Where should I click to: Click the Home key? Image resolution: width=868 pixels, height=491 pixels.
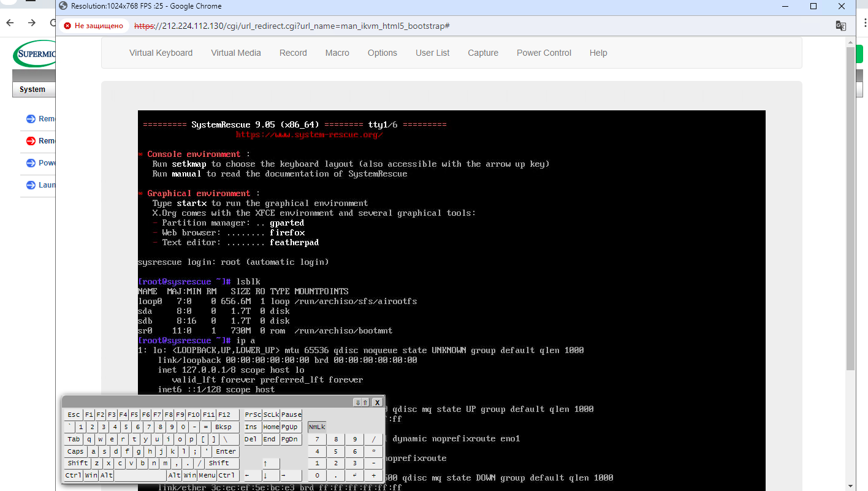point(271,427)
